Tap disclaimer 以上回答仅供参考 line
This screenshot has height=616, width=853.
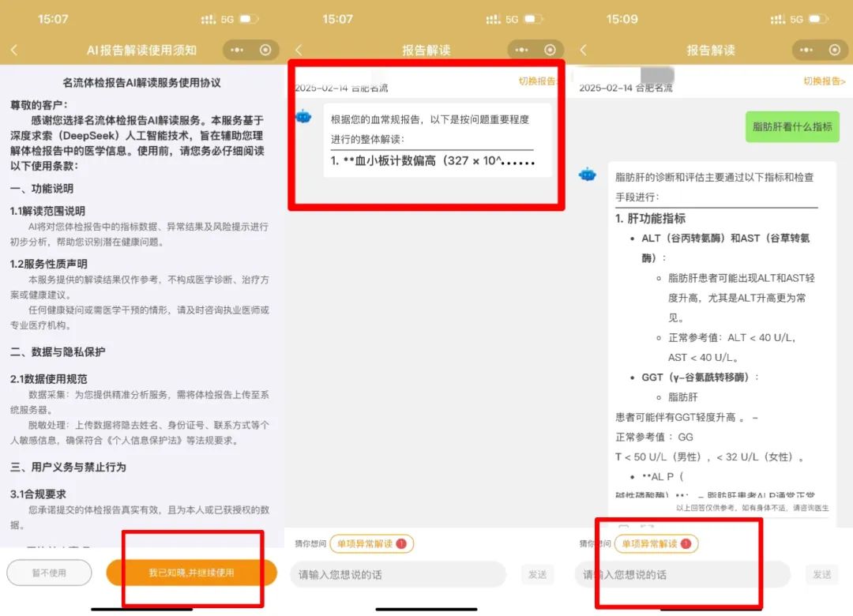point(753,508)
